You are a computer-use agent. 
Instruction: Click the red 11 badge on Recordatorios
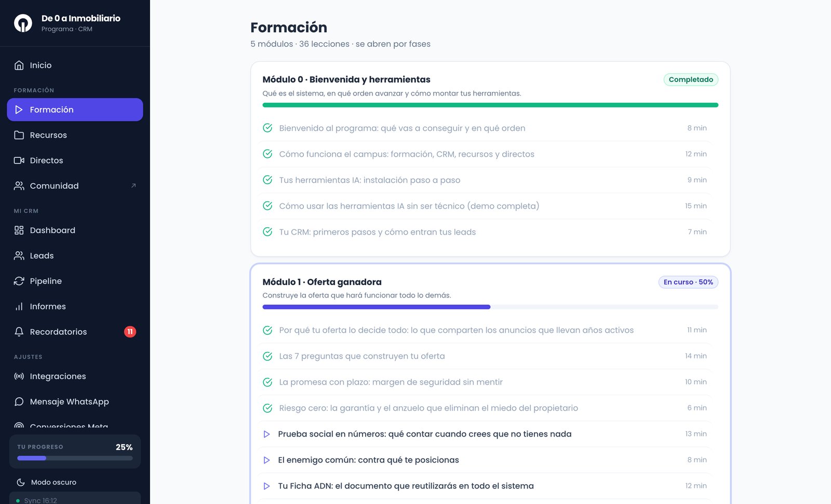[130, 332]
